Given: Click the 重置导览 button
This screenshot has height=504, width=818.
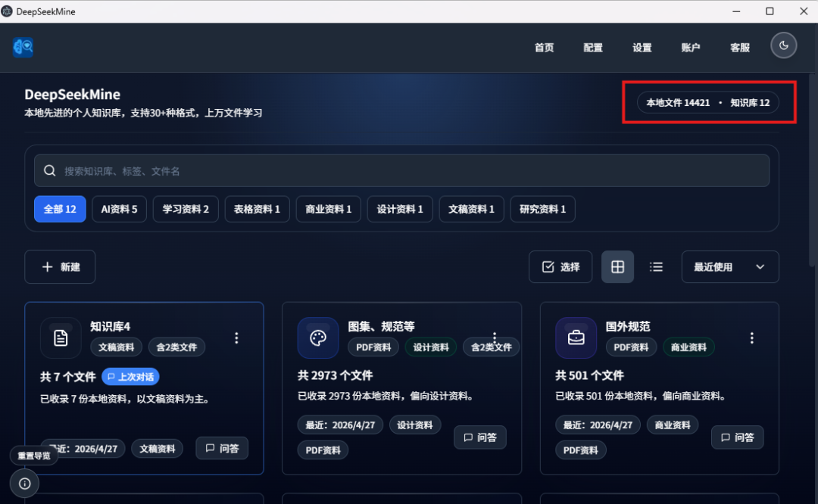Looking at the screenshot, I should (34, 456).
